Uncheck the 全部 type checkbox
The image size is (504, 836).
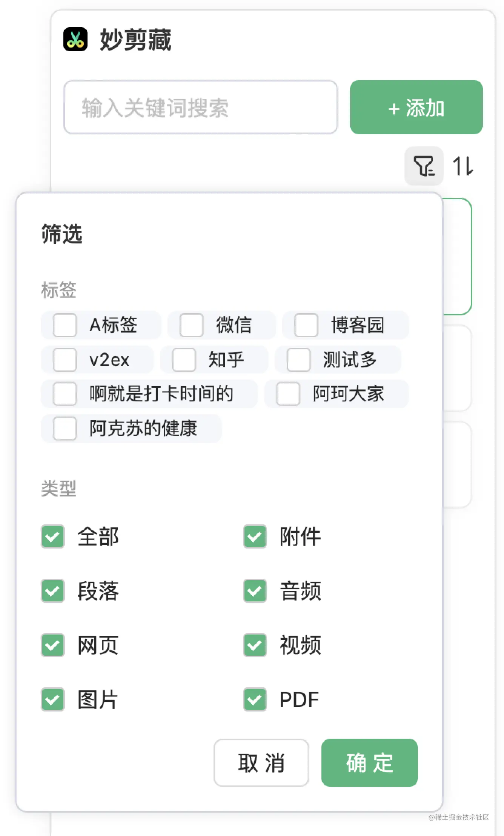pos(53,536)
